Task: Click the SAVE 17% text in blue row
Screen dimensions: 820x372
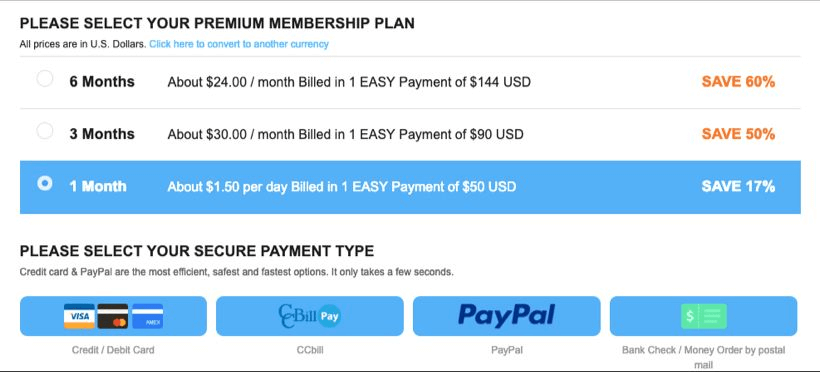Action: (738, 187)
